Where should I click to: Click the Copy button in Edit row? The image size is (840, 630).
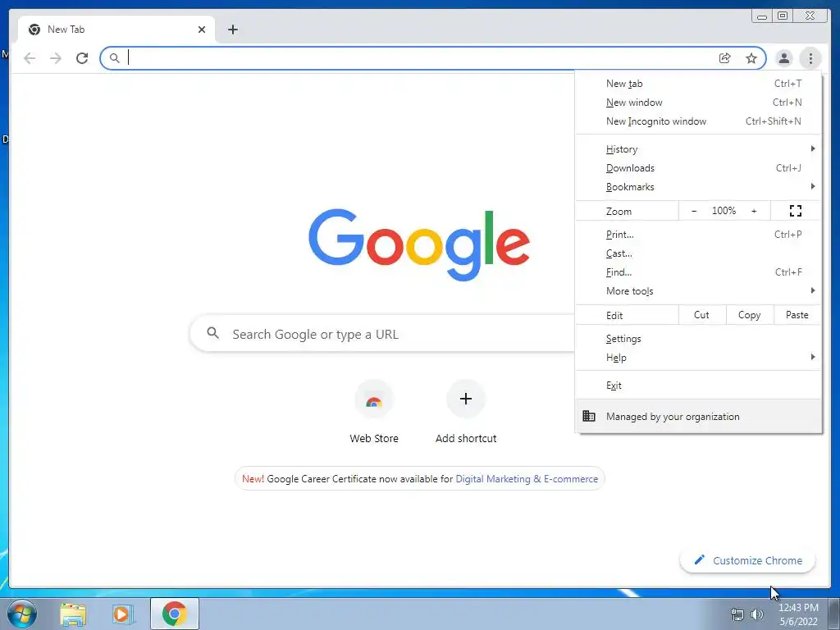pos(750,315)
